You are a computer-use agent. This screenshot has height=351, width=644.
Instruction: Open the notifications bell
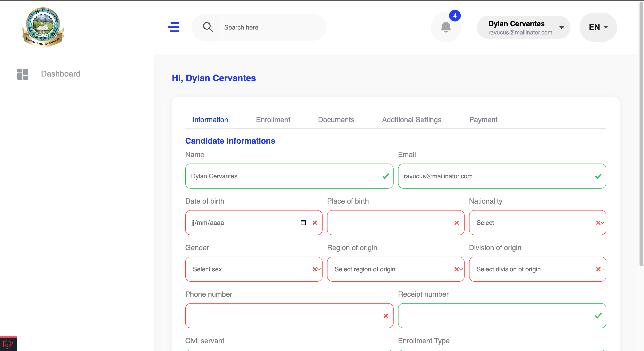(x=446, y=27)
